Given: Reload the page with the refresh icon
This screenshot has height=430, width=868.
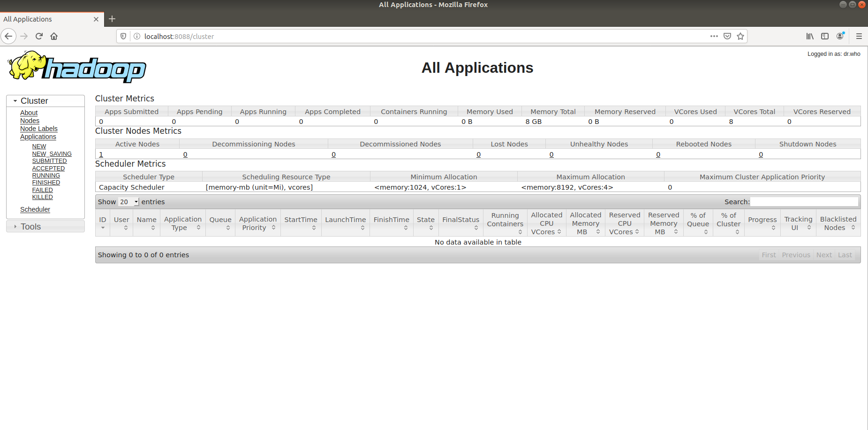Looking at the screenshot, I should coord(39,36).
